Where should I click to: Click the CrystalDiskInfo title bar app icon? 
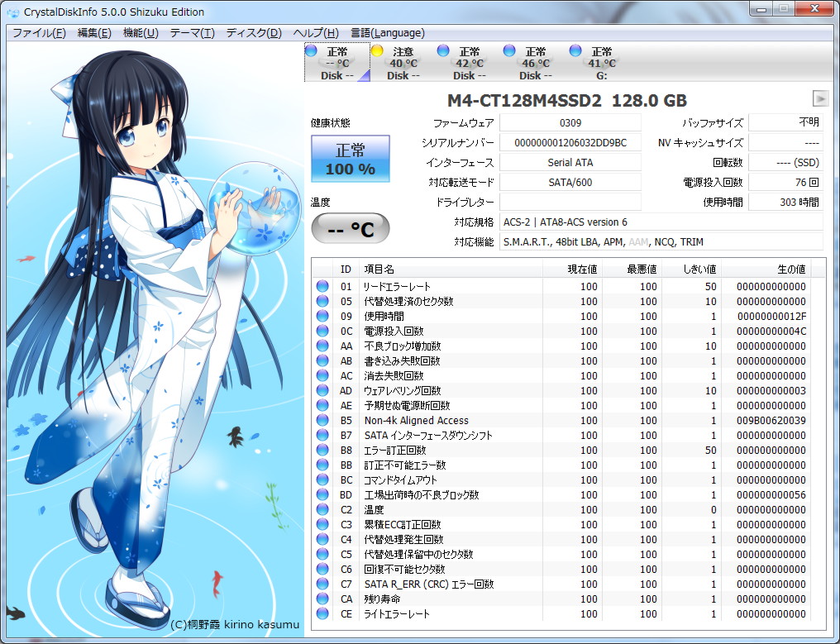tap(12, 12)
